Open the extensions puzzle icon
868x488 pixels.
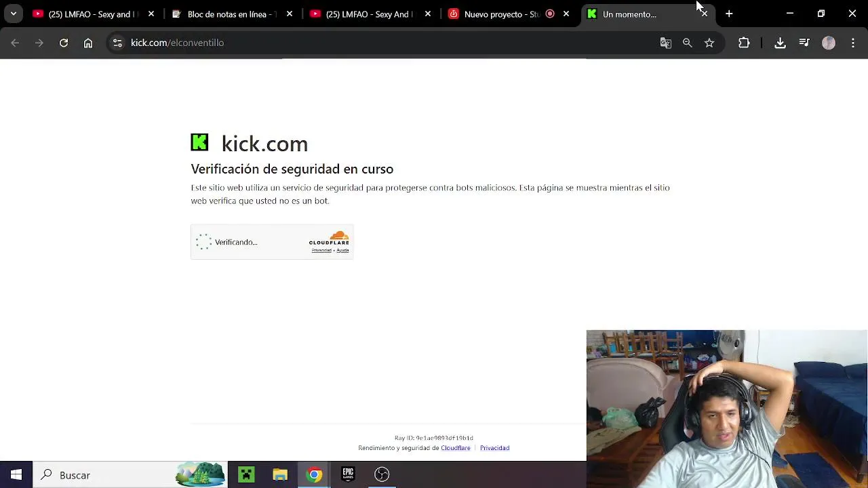click(x=744, y=43)
